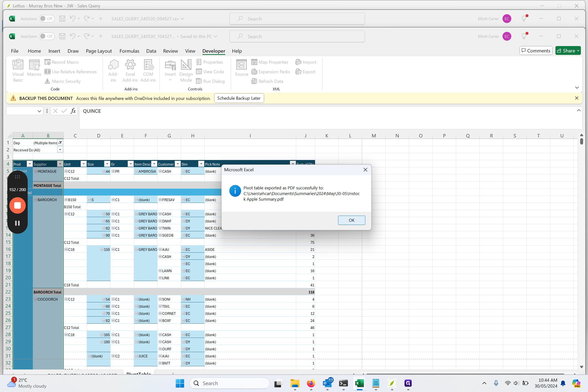588x392 pixels.
Task: Open the Name Box dropdown
Action: pyautogui.click(x=39, y=111)
